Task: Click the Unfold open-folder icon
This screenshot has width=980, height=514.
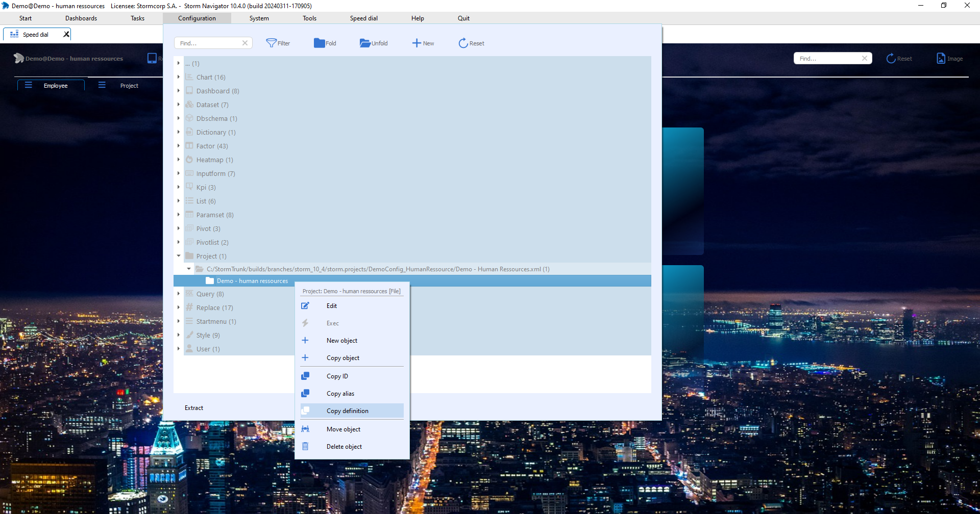Action: point(365,43)
